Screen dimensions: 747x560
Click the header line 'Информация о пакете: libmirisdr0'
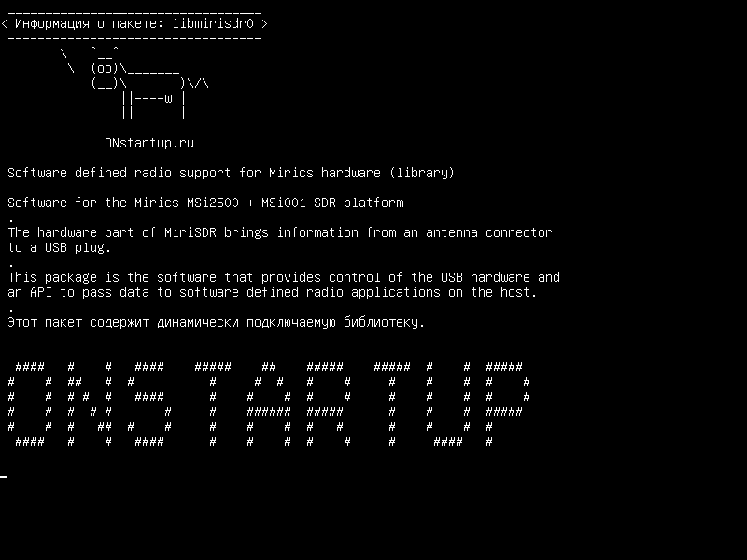click(134, 23)
